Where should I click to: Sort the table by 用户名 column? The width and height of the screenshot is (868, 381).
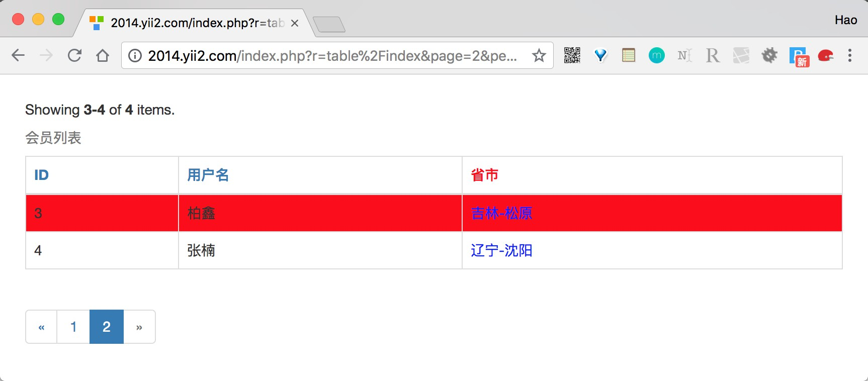tap(208, 175)
